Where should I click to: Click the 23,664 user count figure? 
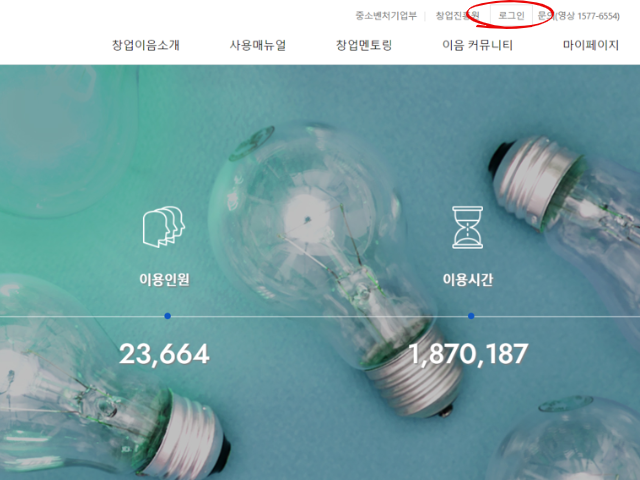pos(164,354)
